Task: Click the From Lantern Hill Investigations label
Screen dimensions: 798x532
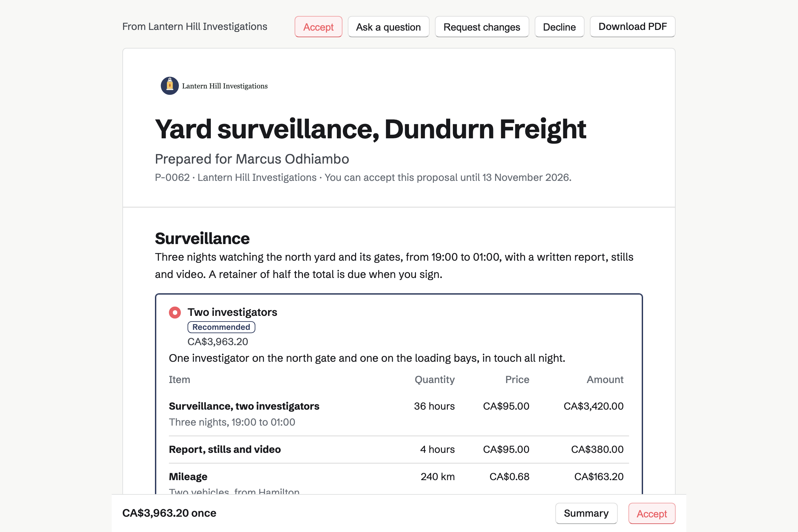Action: pos(195,27)
